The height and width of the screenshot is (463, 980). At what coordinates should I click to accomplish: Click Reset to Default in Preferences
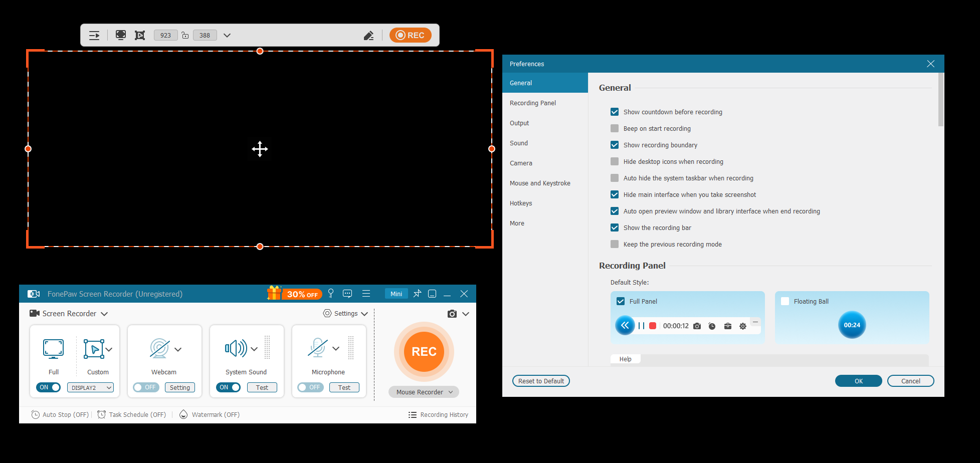(x=541, y=381)
